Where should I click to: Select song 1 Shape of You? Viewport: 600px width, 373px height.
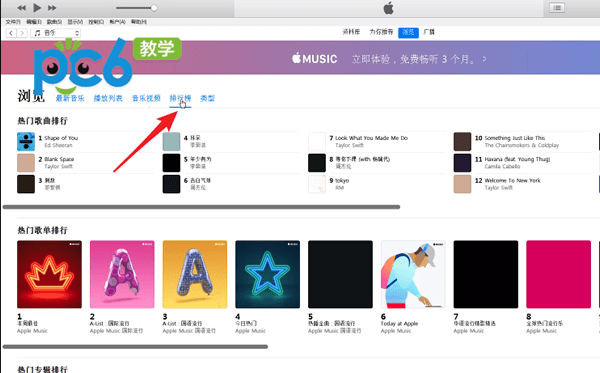pyautogui.click(x=61, y=138)
